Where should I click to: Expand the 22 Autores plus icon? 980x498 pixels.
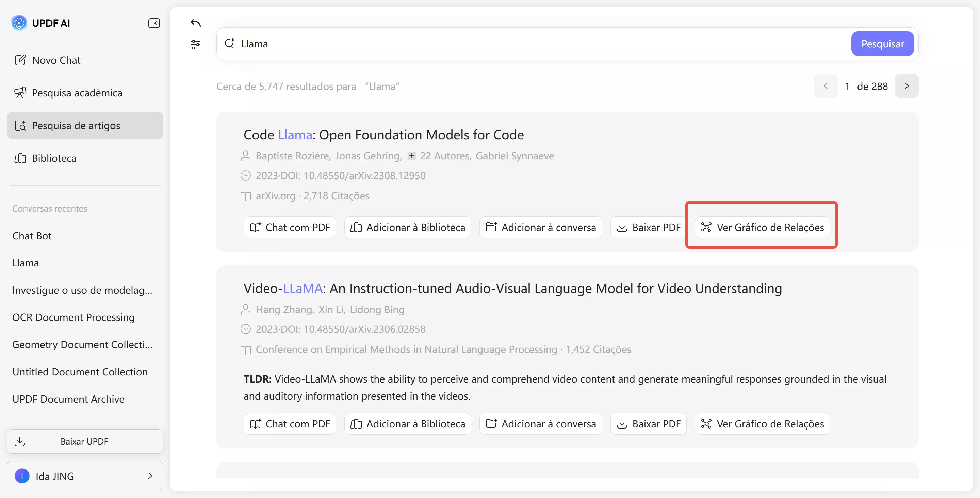(x=411, y=156)
